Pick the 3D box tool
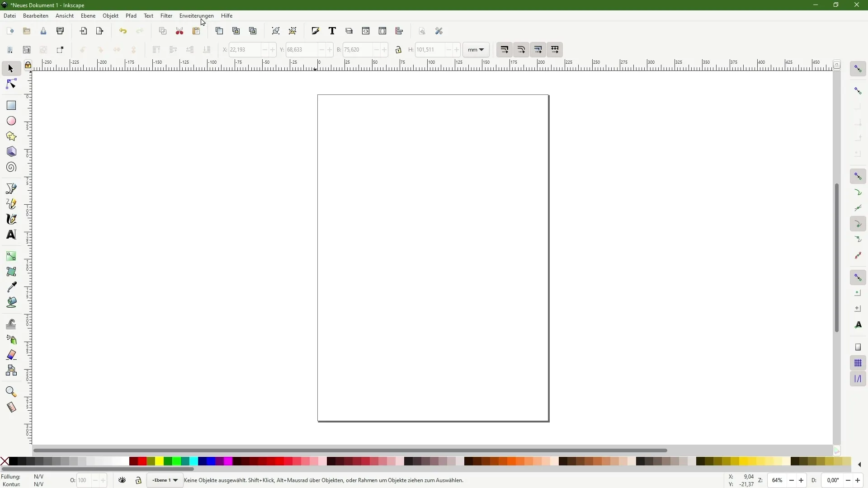868x488 pixels. tap(11, 152)
